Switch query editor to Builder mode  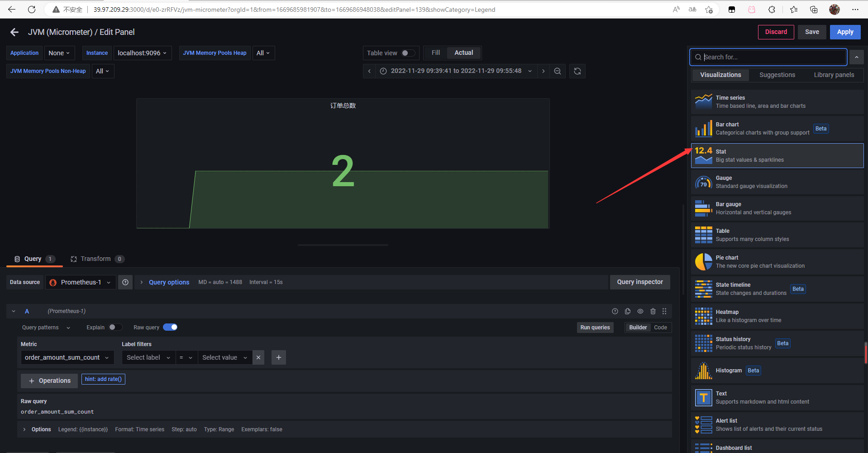click(x=638, y=328)
